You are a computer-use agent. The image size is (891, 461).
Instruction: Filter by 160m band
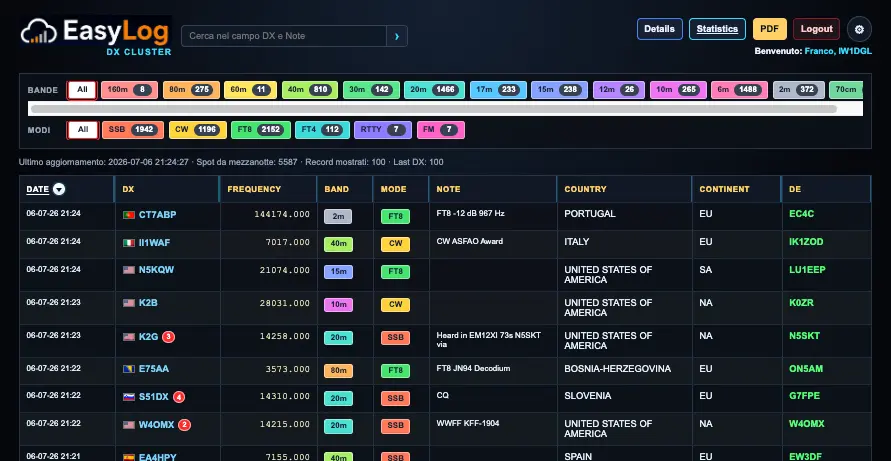click(130, 90)
